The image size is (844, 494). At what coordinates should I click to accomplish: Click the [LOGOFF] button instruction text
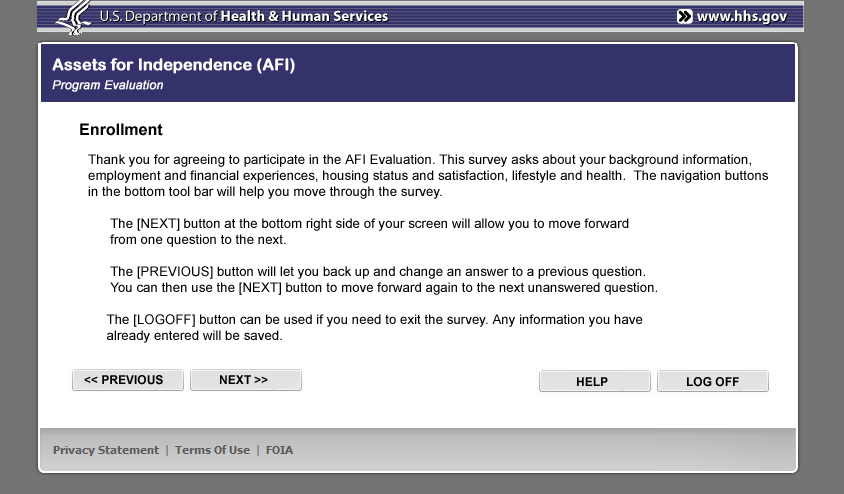pyautogui.click(x=374, y=328)
